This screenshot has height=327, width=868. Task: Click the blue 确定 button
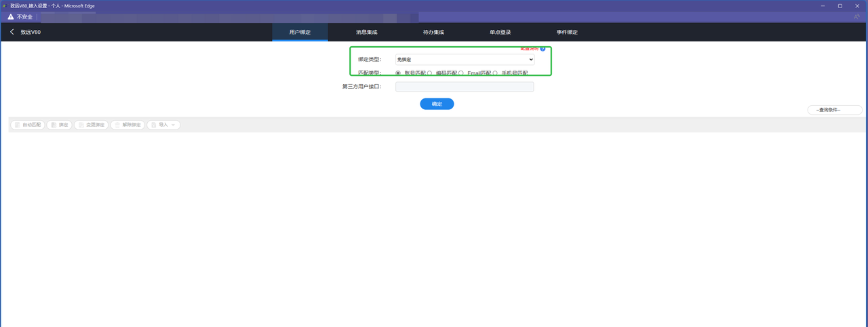click(x=437, y=104)
